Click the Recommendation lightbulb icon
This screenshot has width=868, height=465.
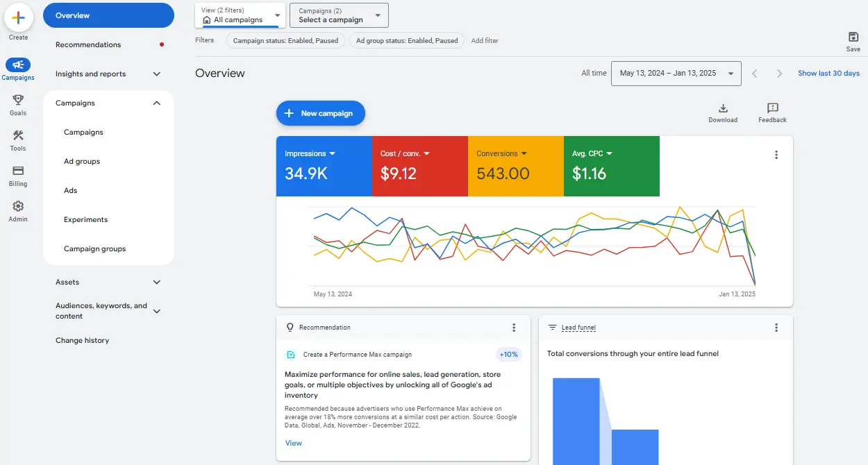point(290,328)
